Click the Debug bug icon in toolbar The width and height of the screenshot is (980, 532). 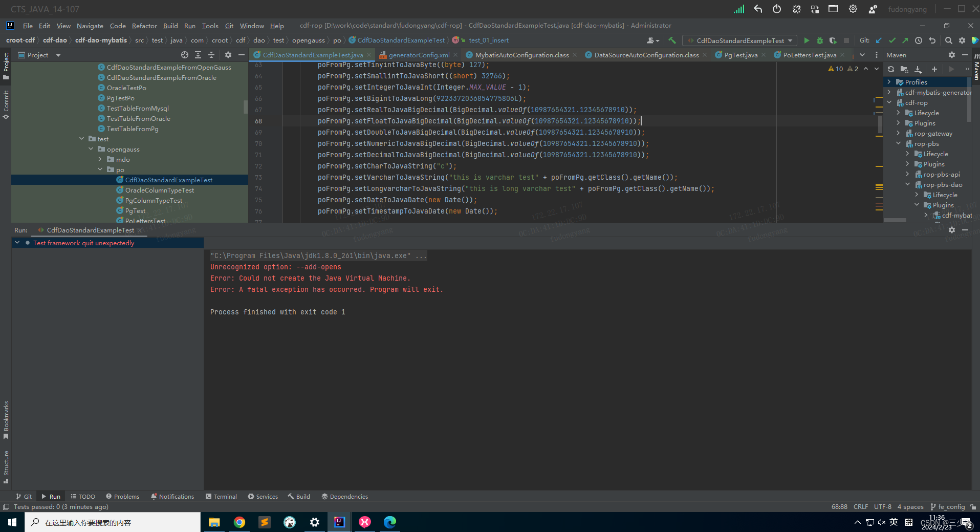pyautogui.click(x=820, y=40)
